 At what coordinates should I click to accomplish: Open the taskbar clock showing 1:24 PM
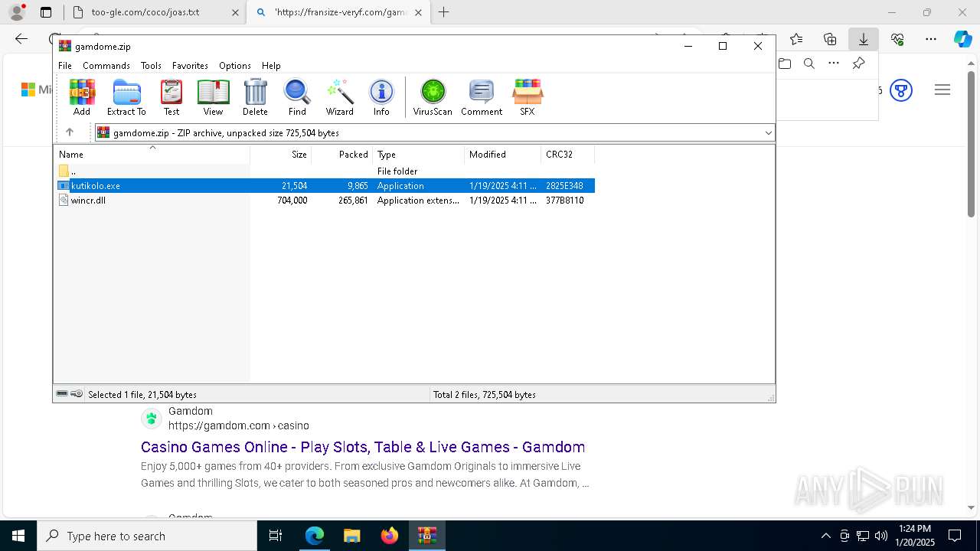[x=915, y=536]
